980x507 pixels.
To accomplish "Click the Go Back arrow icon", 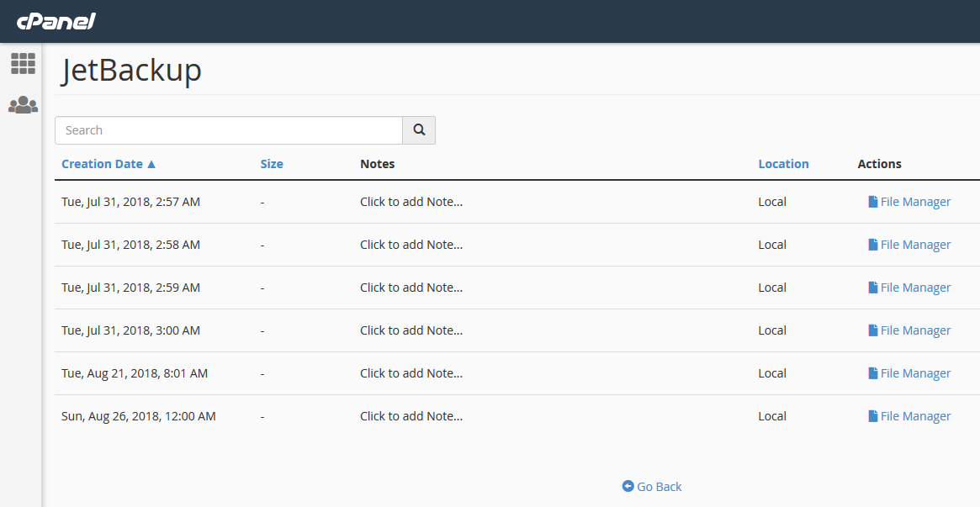I will pos(628,486).
